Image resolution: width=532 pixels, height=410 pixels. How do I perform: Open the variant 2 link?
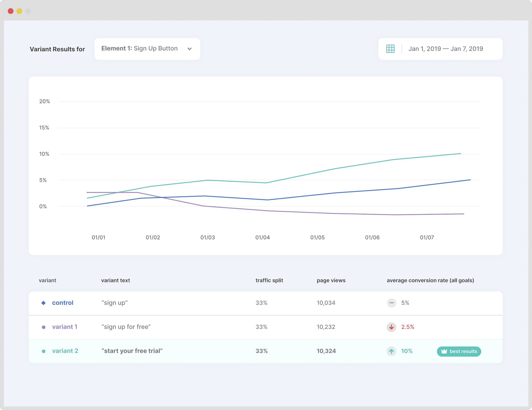[65, 351]
